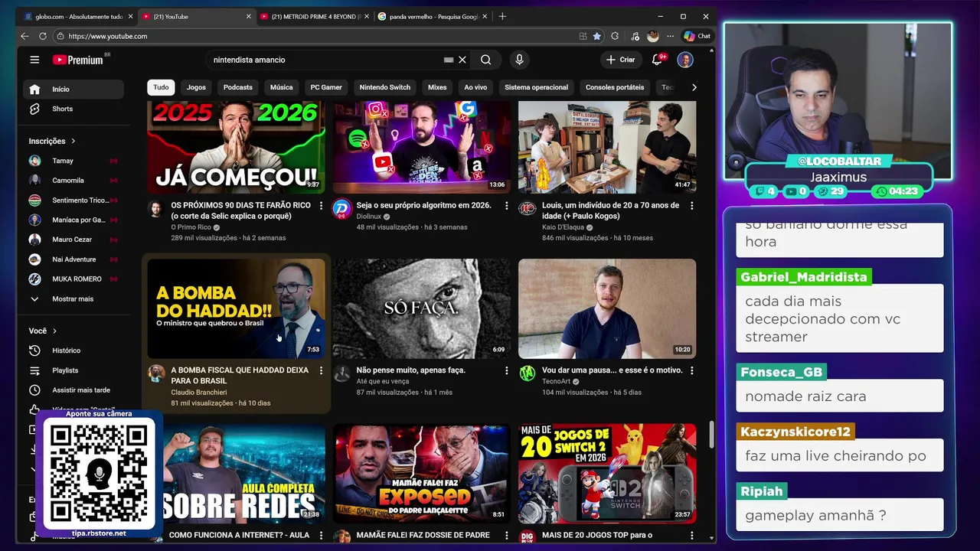Open options for Vou dar uma pausa video

[691, 370]
